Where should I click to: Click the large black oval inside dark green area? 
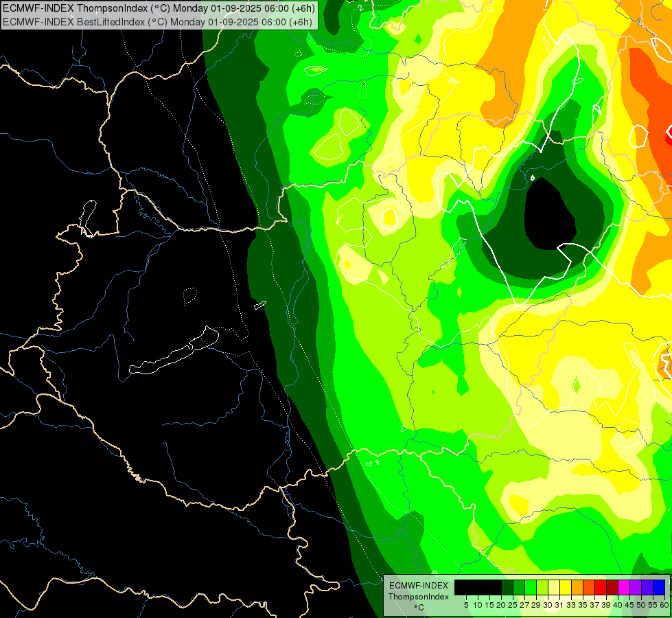coord(550,214)
